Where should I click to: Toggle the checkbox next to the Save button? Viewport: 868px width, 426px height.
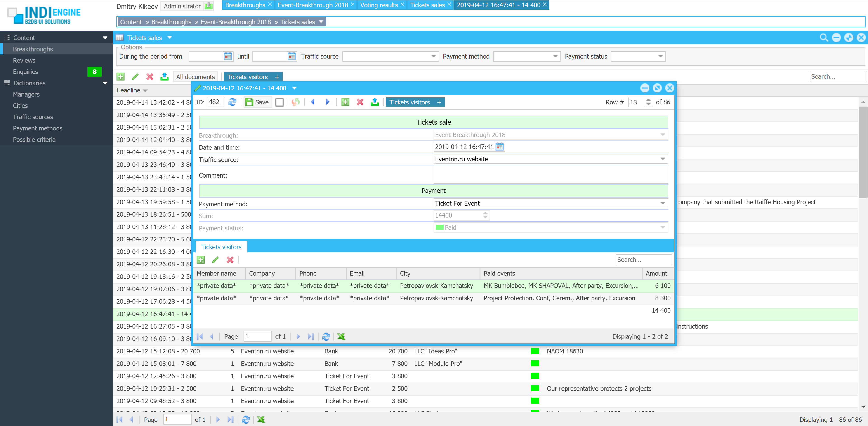click(279, 102)
